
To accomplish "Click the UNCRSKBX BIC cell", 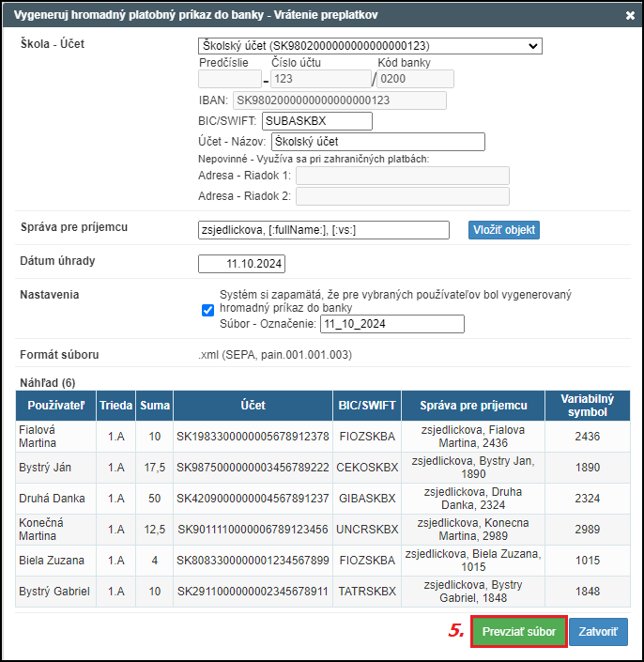I will (367, 530).
